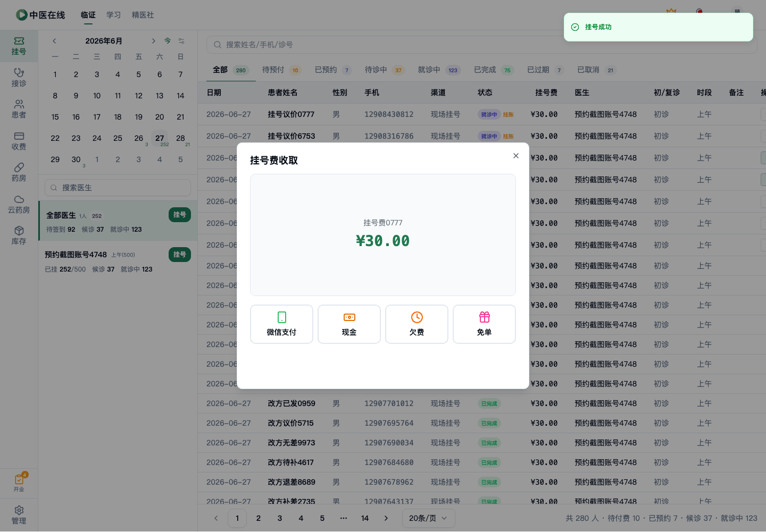Select the 已取消 filter tab

point(596,70)
